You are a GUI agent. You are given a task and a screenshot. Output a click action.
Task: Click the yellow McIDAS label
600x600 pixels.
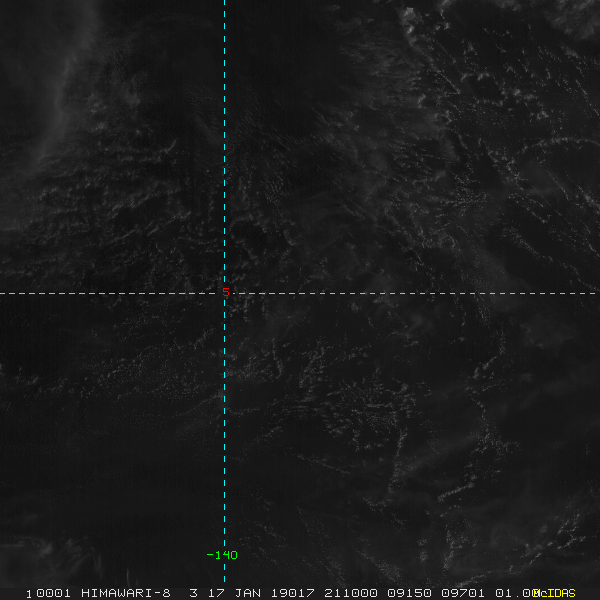tap(554, 593)
